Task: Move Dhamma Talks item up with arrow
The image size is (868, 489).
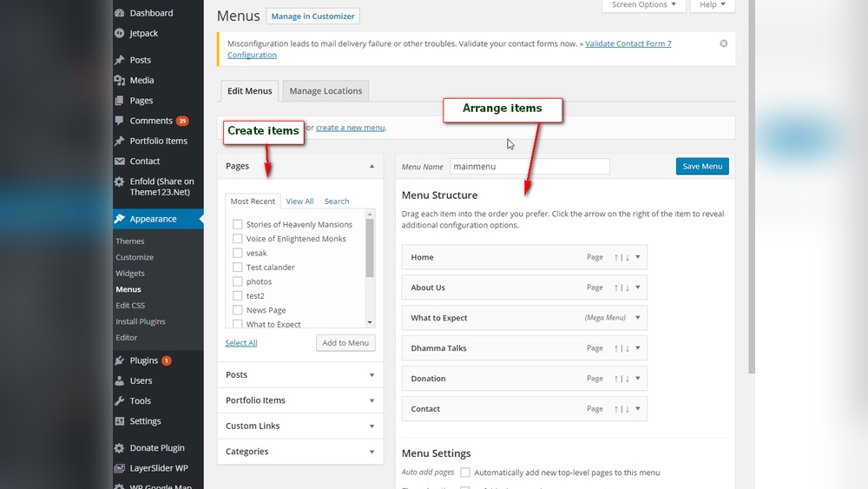Action: [x=616, y=348]
